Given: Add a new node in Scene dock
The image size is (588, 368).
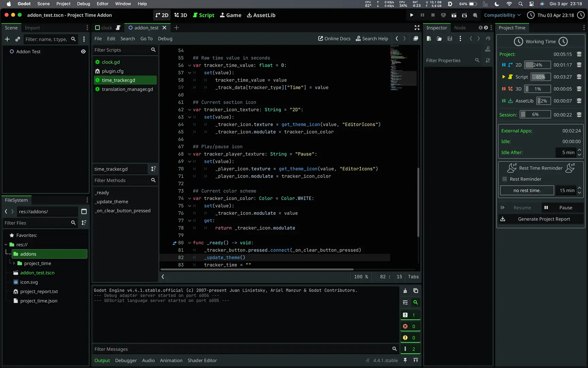Looking at the screenshot, I should pyautogui.click(x=7, y=39).
